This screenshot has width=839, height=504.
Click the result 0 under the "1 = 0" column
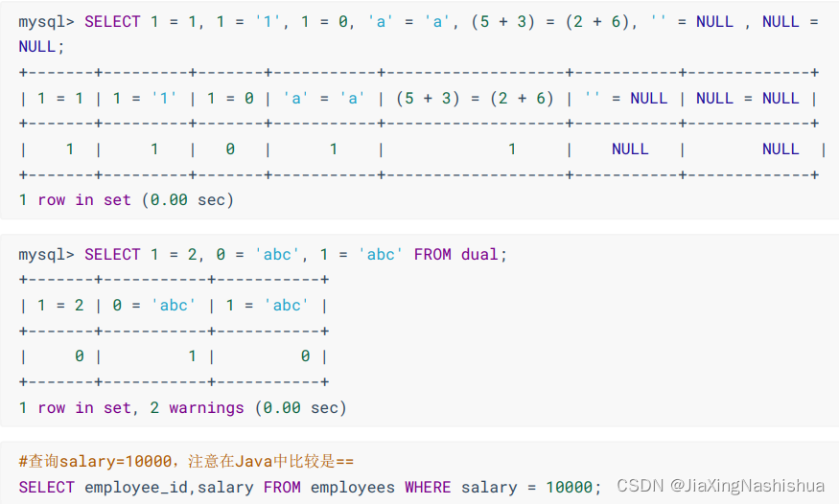(x=230, y=149)
